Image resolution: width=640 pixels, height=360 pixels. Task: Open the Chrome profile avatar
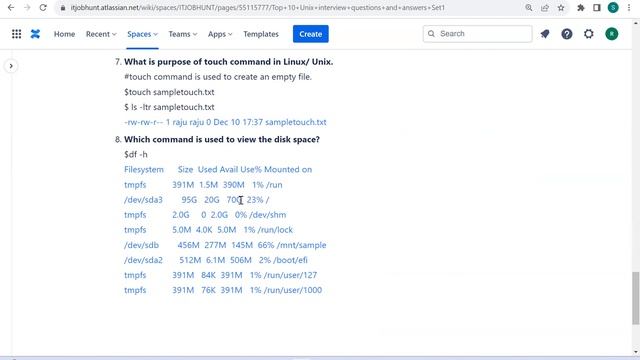613,8
